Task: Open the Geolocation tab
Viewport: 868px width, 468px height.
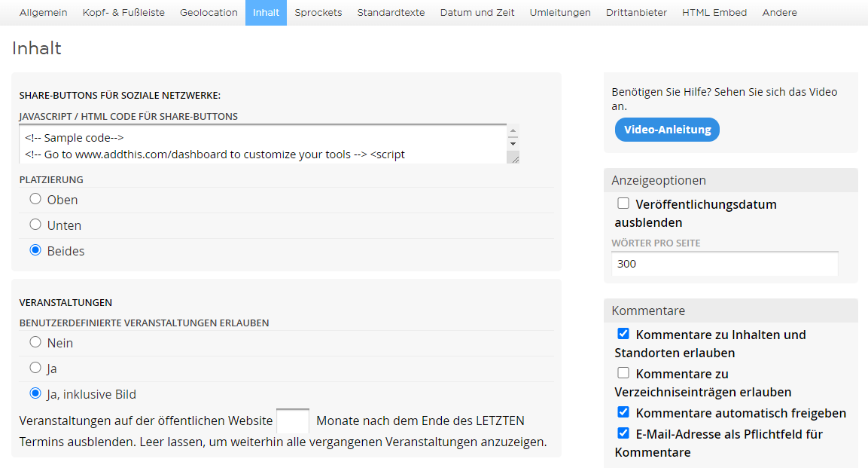Action: (x=209, y=12)
